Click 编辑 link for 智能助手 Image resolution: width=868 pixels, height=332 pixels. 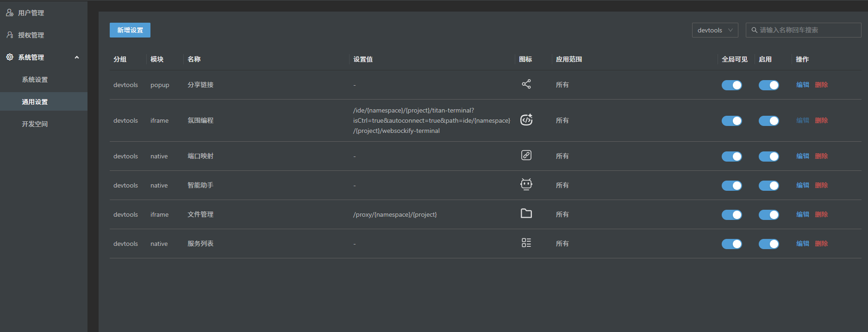(x=802, y=185)
